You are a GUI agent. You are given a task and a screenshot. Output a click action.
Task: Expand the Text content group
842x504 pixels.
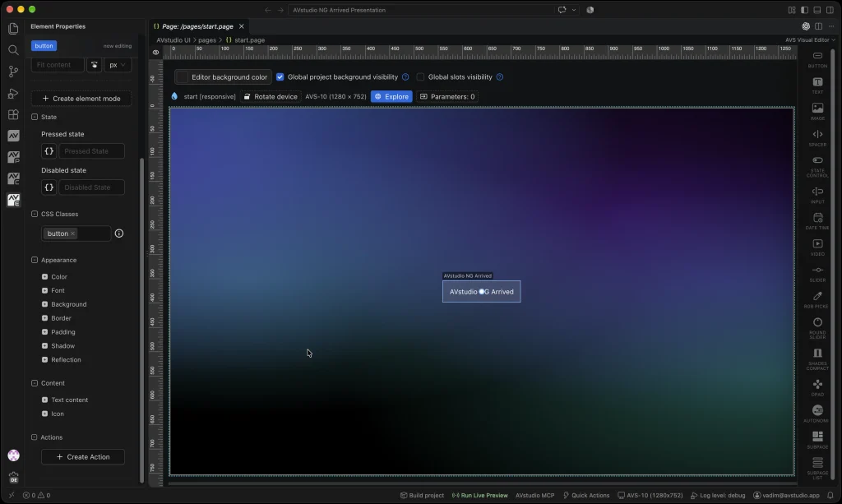pyautogui.click(x=44, y=400)
